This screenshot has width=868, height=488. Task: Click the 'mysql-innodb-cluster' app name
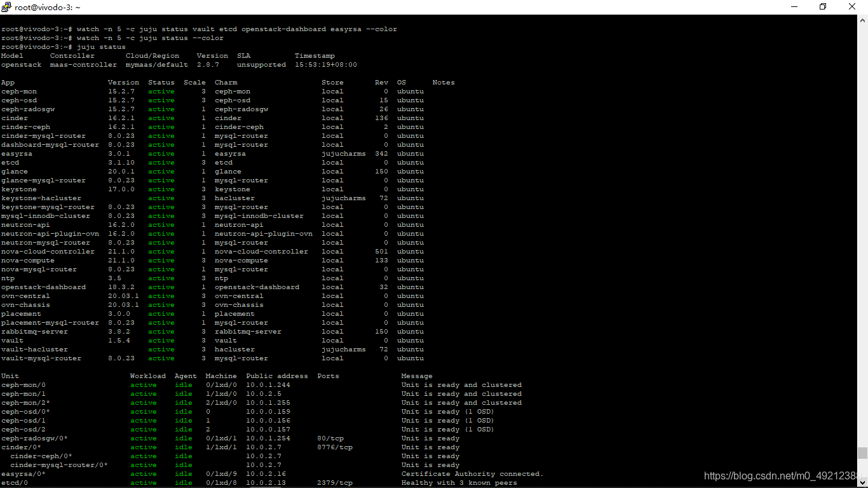46,216
